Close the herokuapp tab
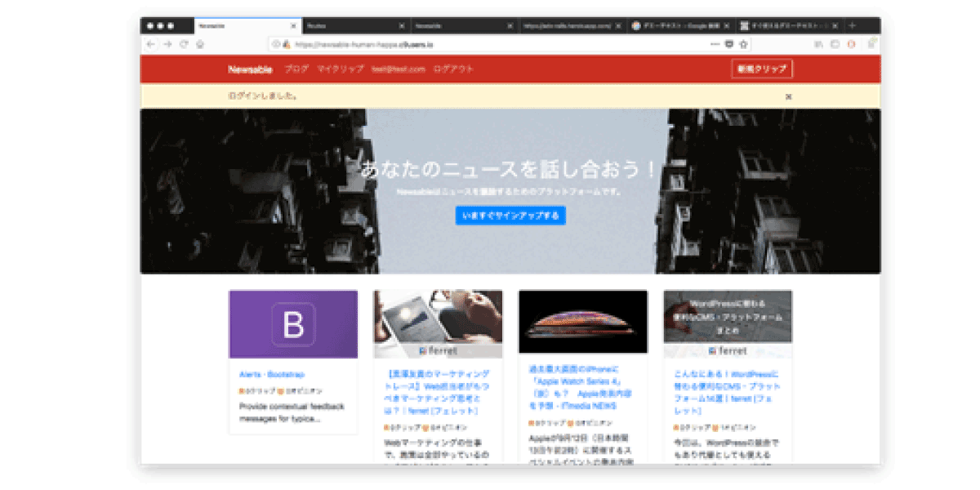Image resolution: width=980 pixels, height=490 pixels. 619,25
